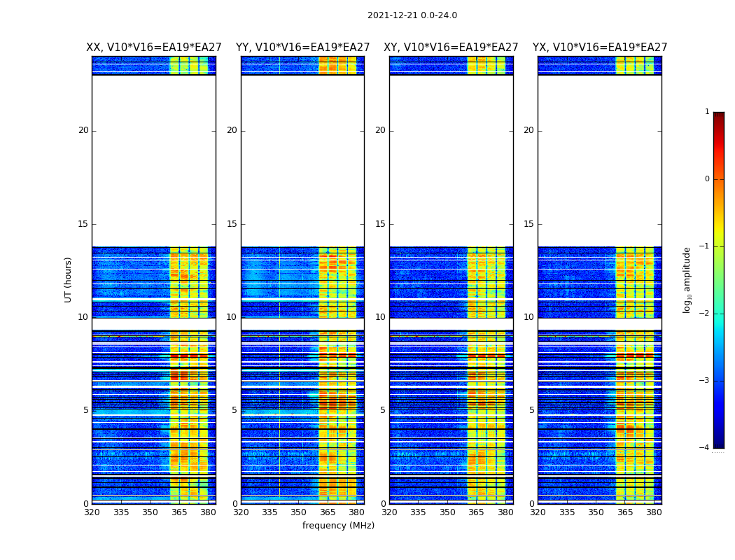This screenshot has width=735, height=560.
Task: Click the 15 hour tick on YY panel
Action: coord(232,224)
